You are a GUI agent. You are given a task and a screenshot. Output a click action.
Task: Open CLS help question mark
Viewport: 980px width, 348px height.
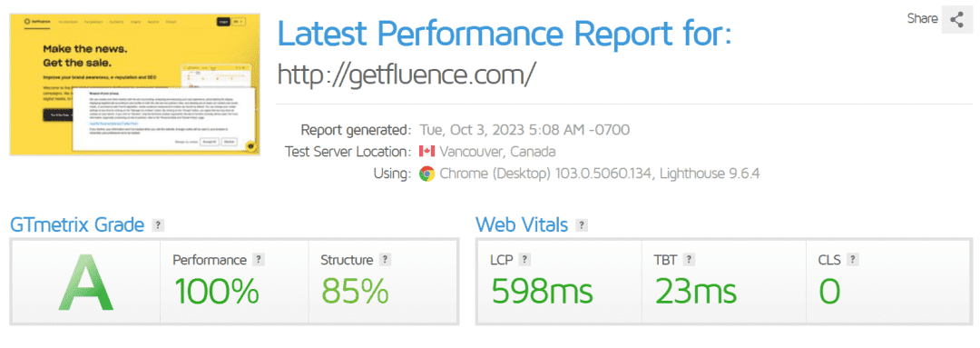[x=852, y=260]
